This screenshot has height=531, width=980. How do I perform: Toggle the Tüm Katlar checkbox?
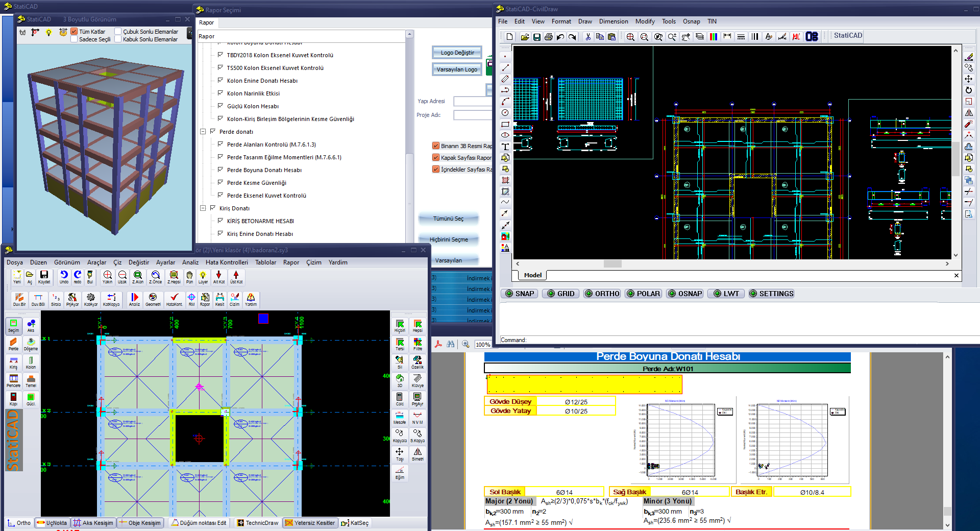pyautogui.click(x=74, y=31)
